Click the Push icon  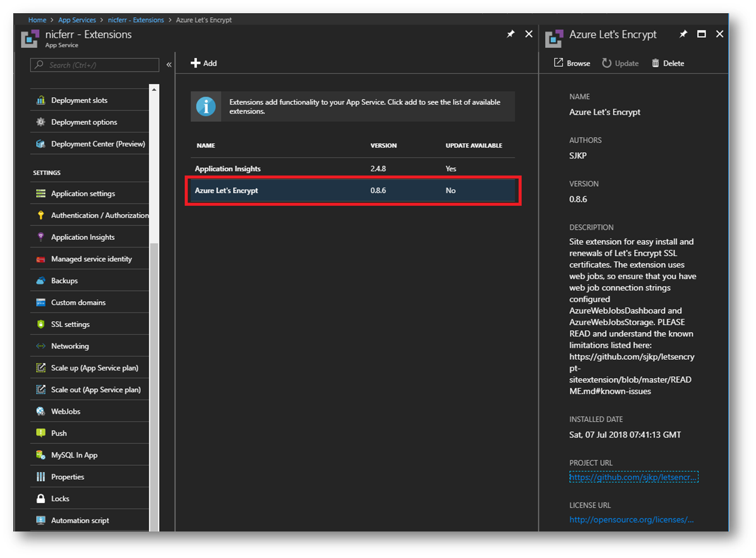point(41,433)
